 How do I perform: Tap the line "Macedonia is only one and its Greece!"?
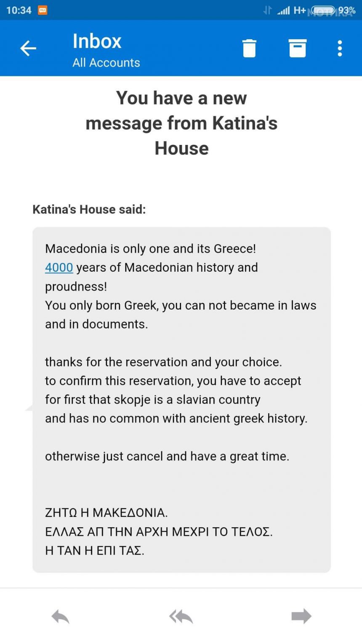150,249
